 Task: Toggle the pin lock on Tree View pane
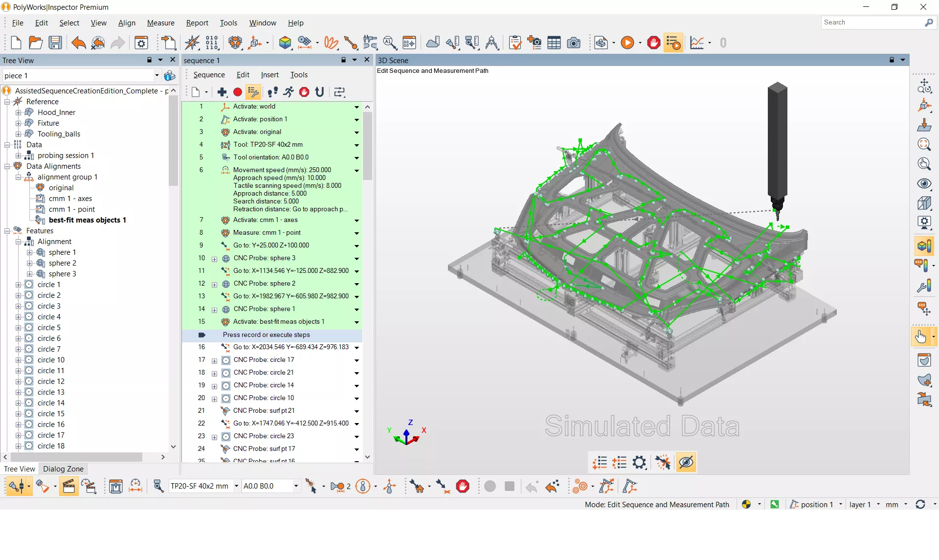(150, 60)
